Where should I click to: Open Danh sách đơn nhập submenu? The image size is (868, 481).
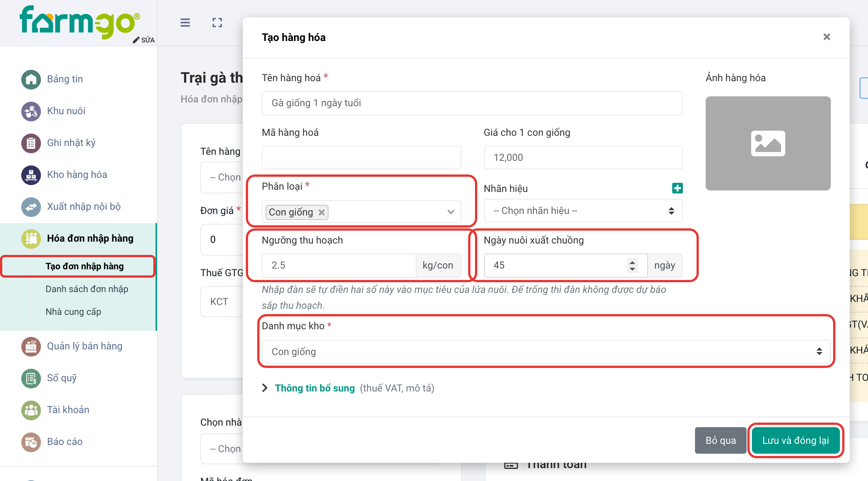pyautogui.click(x=87, y=289)
